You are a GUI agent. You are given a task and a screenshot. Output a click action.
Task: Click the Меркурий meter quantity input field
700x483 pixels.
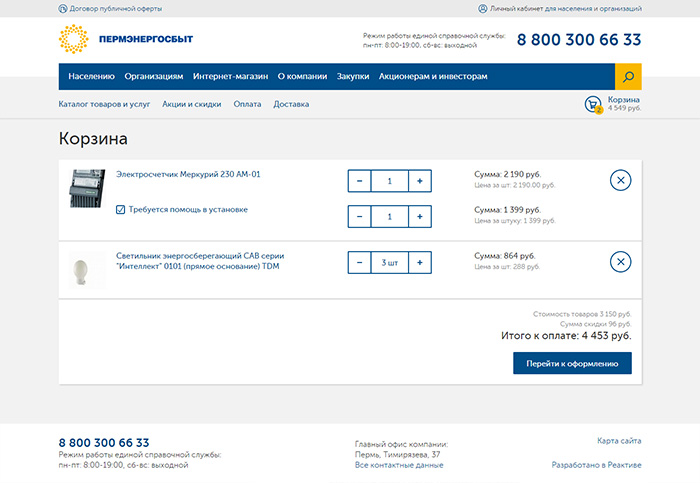click(390, 181)
